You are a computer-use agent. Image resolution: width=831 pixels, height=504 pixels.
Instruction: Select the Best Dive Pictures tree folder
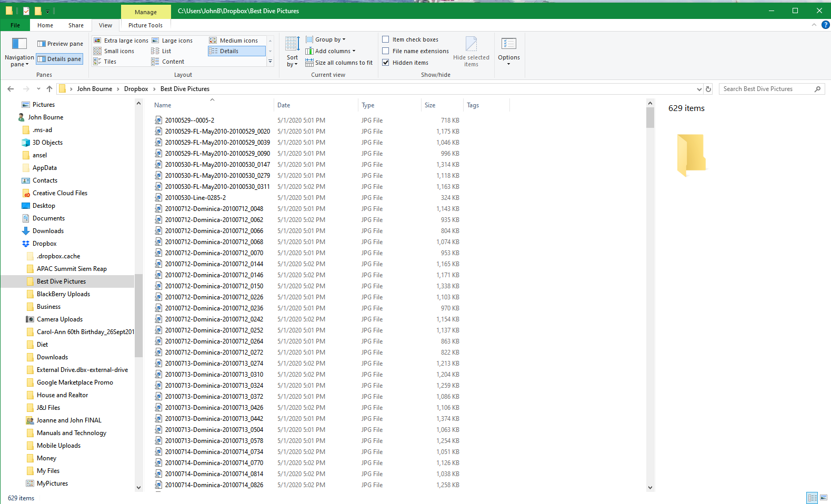61,281
